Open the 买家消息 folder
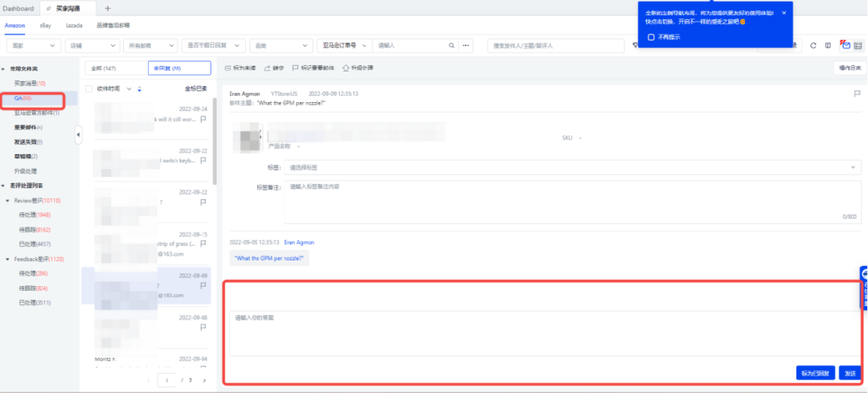This screenshot has width=868, height=393. [30, 84]
